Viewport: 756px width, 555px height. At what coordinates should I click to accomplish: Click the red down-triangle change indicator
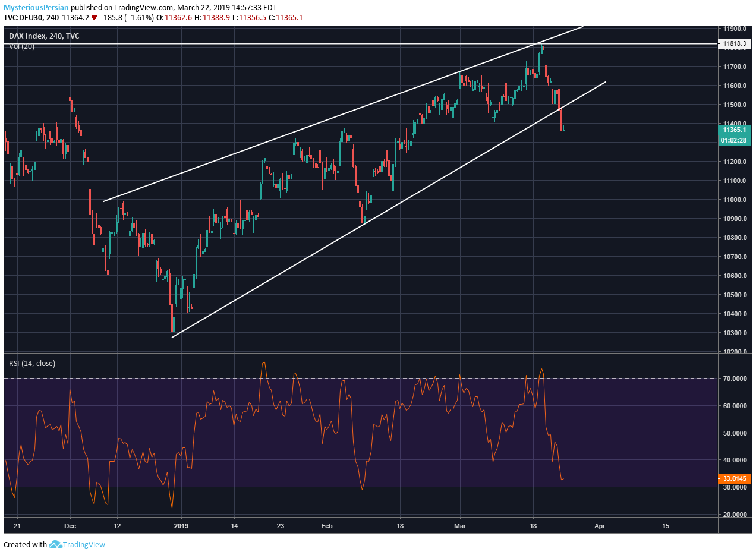pos(94,18)
